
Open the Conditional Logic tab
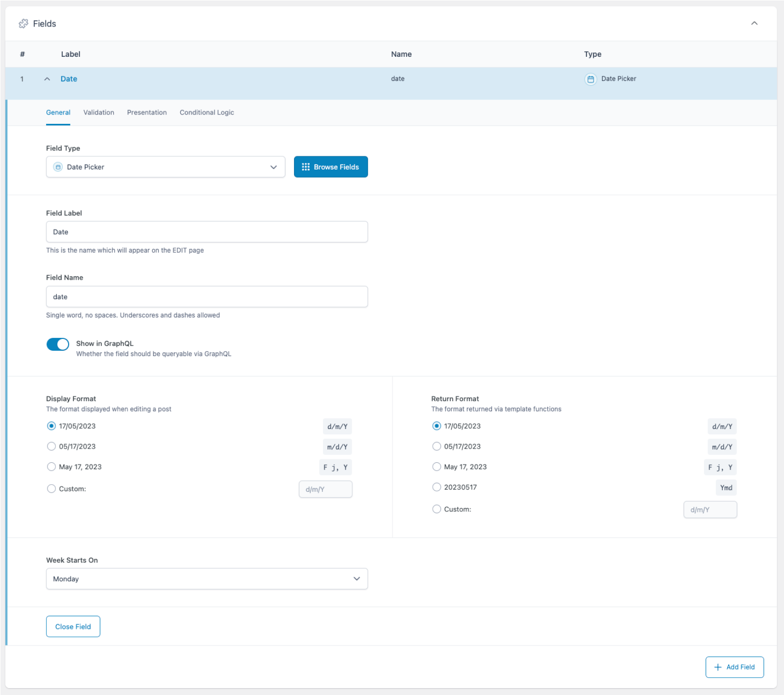(x=206, y=112)
